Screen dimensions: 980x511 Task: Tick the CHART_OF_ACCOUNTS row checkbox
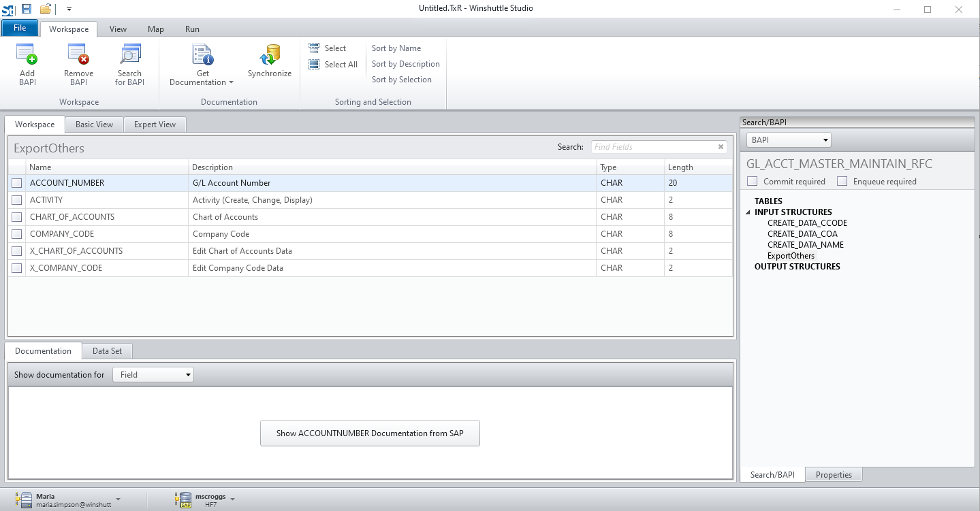pyautogui.click(x=17, y=217)
